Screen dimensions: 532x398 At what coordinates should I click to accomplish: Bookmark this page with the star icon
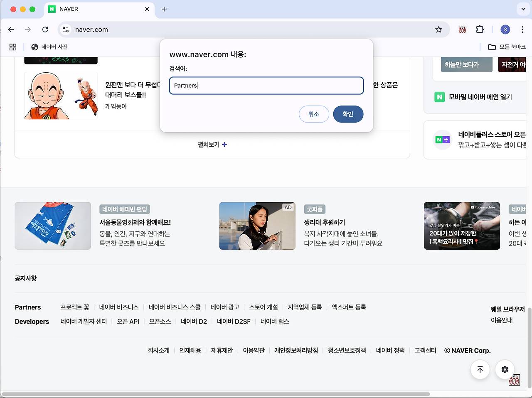pyautogui.click(x=438, y=29)
